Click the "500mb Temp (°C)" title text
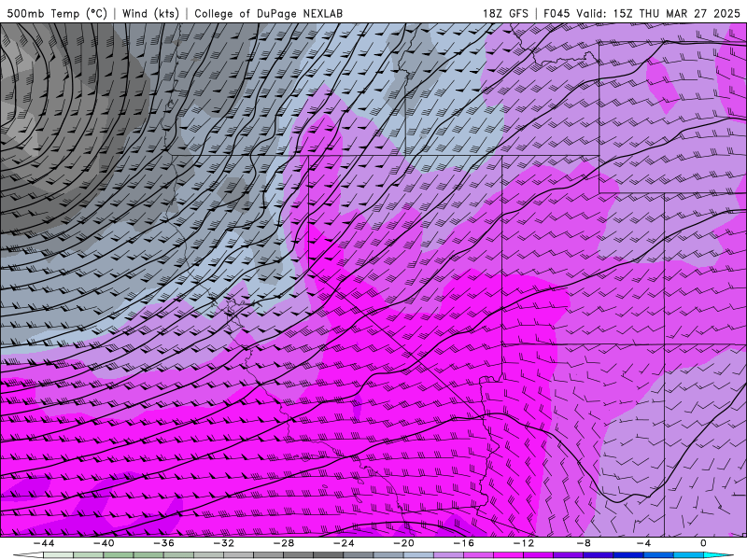The width and height of the screenshot is (747, 560). (x=57, y=13)
